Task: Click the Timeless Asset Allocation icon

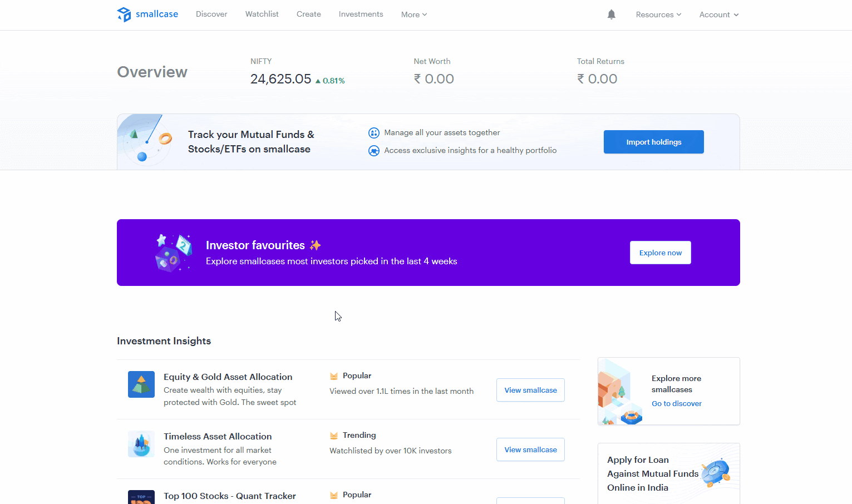Action: click(141, 444)
